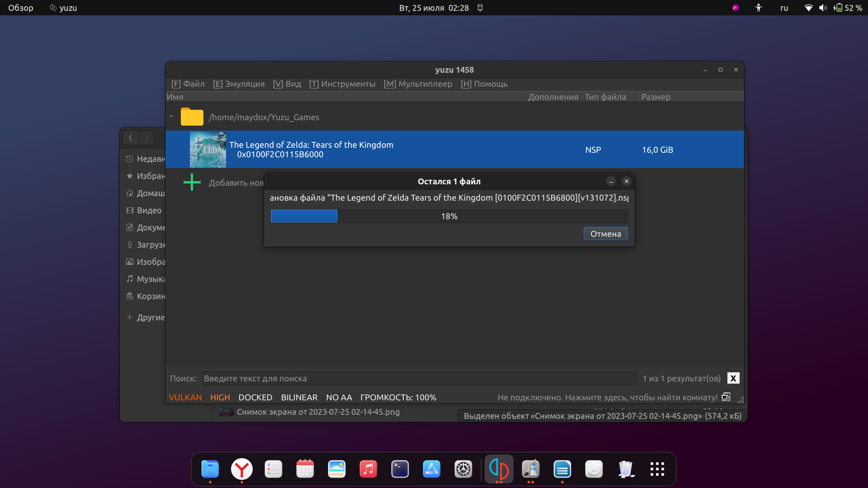
Task: Click the yuzu app menu in top bar
Action: [x=64, y=8]
